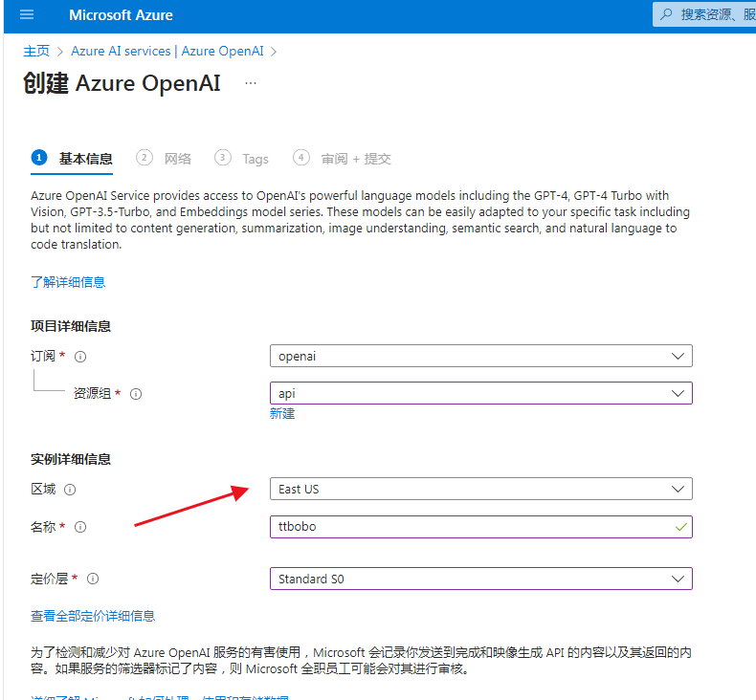The width and height of the screenshot is (756, 700).
Task: Open the 定价层 Standard S0 dropdown
Action: click(481, 579)
